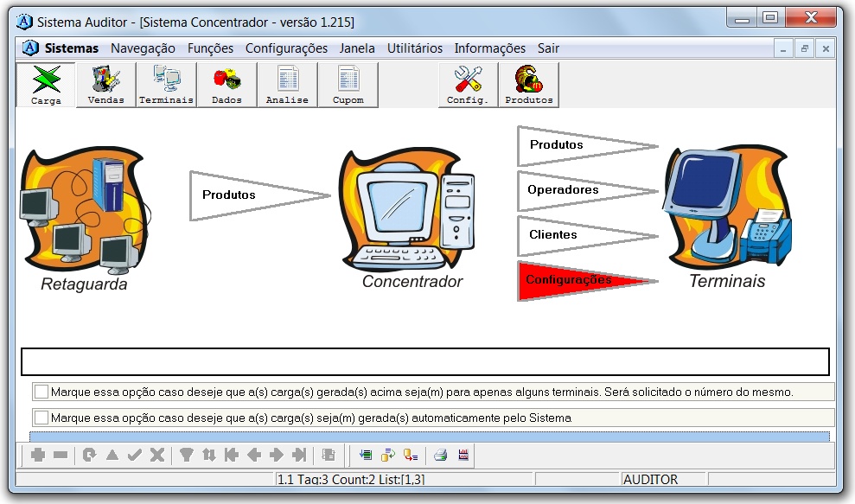Open the Sistemas menu
The width and height of the screenshot is (855, 504).
click(72, 48)
